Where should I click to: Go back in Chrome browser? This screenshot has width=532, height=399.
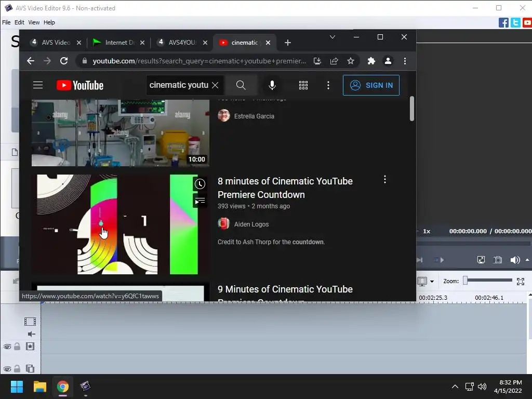click(x=31, y=61)
